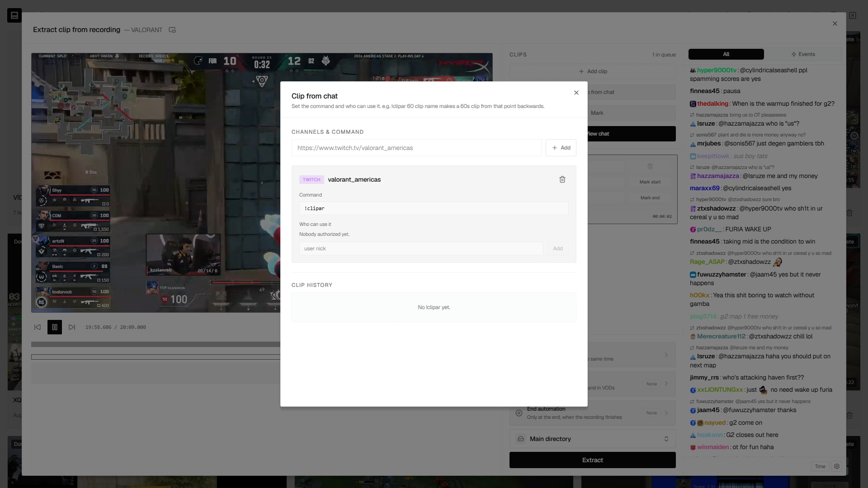
Task: Add the authorized user nick
Action: click(x=558, y=249)
